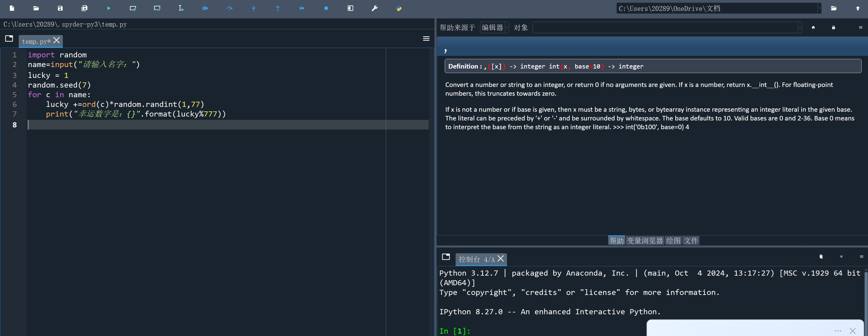Expand the 编辑器 help source dropdown
This screenshot has height=336, width=868.
(507, 27)
